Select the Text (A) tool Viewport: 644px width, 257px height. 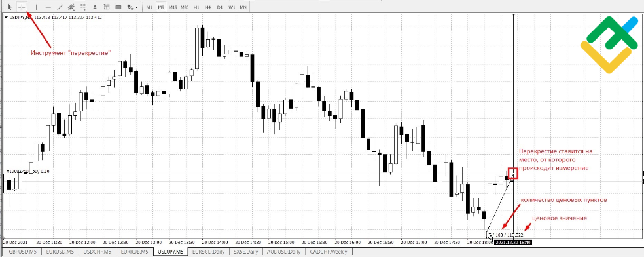tap(95, 7)
